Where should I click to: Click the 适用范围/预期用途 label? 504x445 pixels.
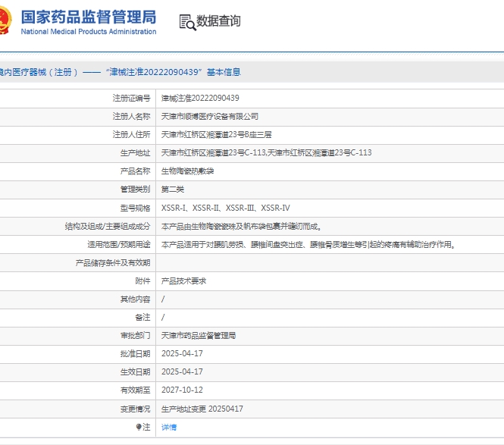[x=118, y=245]
